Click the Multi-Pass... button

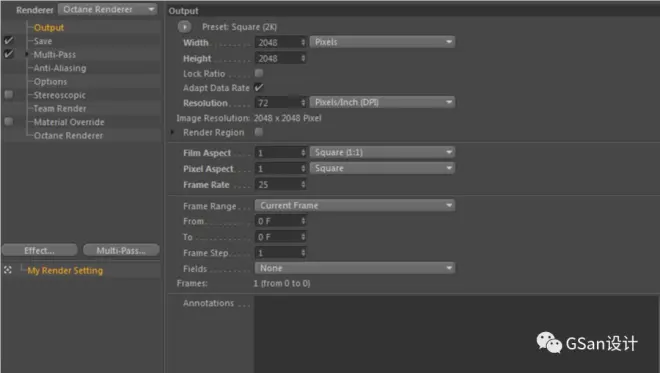(121, 250)
